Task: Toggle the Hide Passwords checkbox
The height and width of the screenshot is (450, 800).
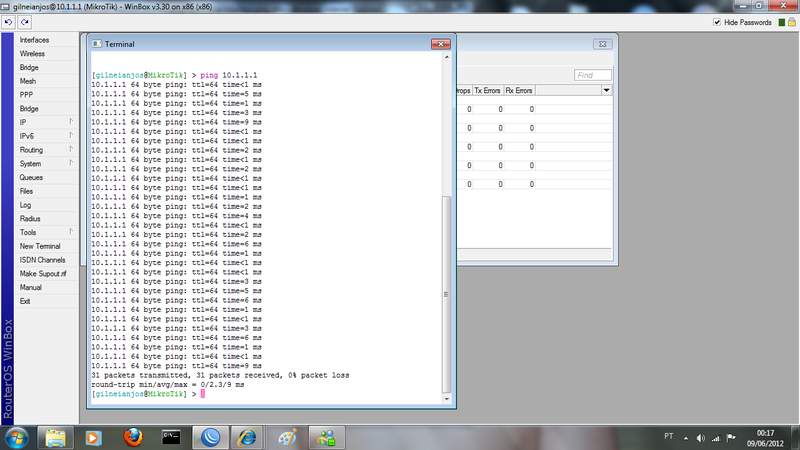Action: (x=717, y=22)
